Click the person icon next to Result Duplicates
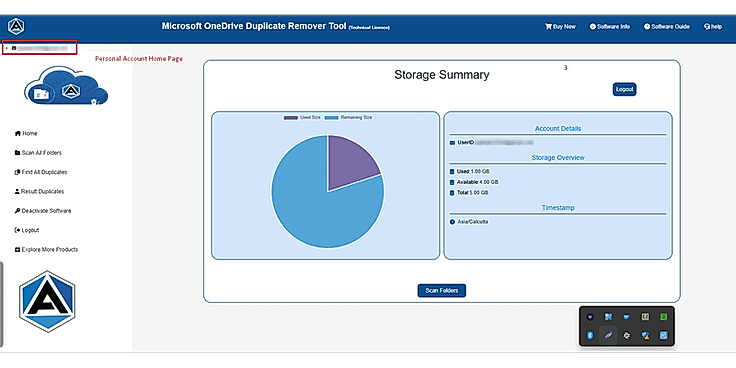The width and height of the screenshot is (736, 368). coord(17,192)
